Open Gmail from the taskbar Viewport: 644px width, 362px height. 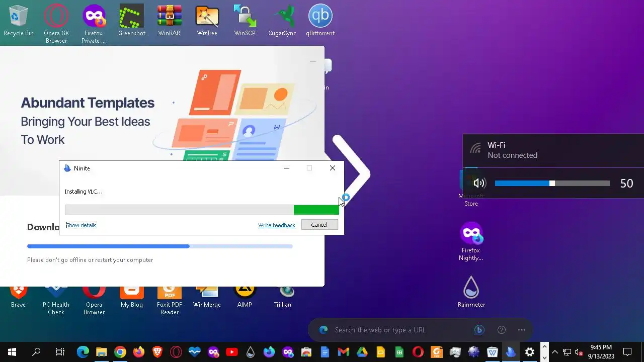(x=343, y=352)
